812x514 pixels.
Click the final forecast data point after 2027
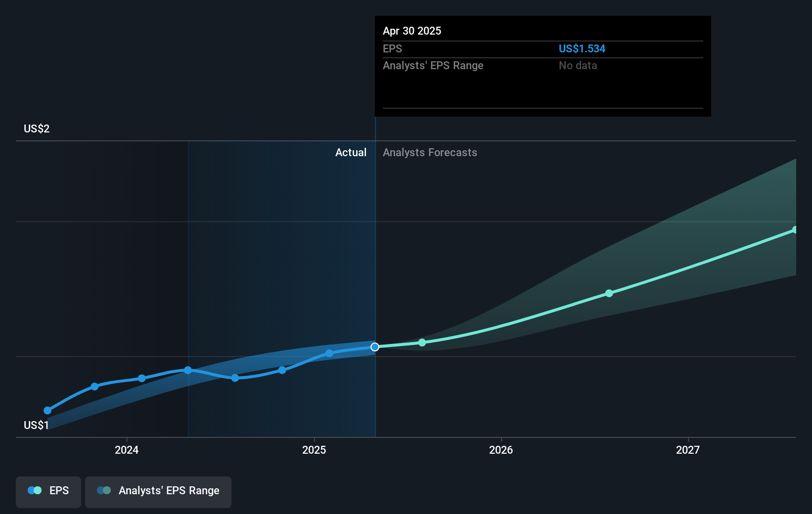pos(795,230)
